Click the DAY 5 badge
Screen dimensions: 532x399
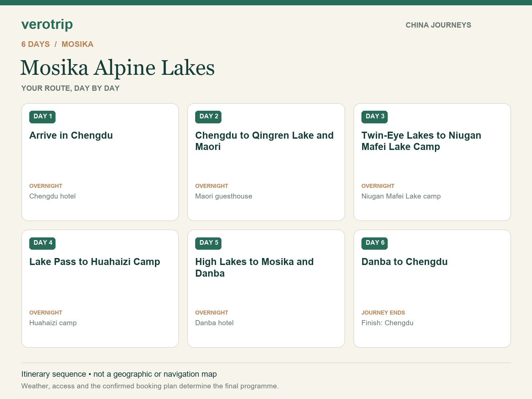pyautogui.click(x=208, y=243)
